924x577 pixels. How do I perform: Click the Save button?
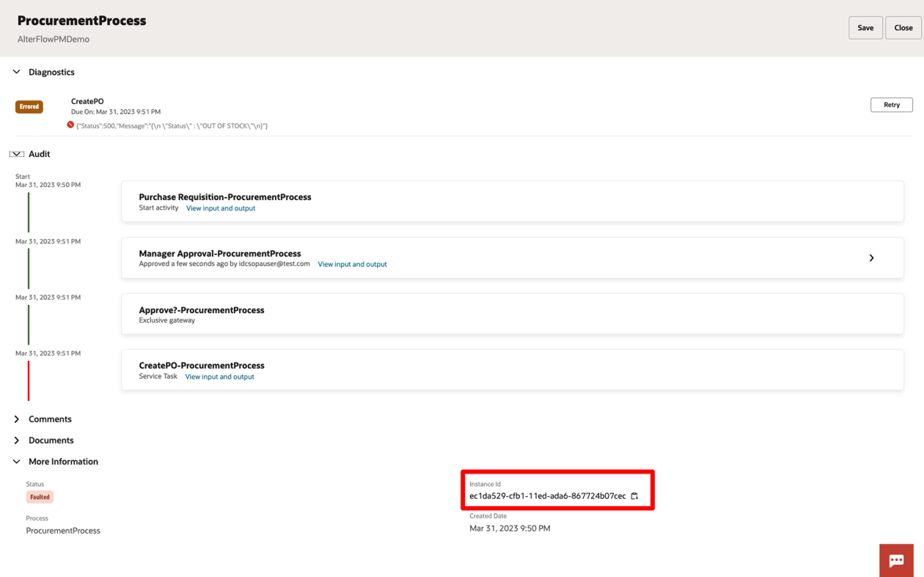pos(865,27)
